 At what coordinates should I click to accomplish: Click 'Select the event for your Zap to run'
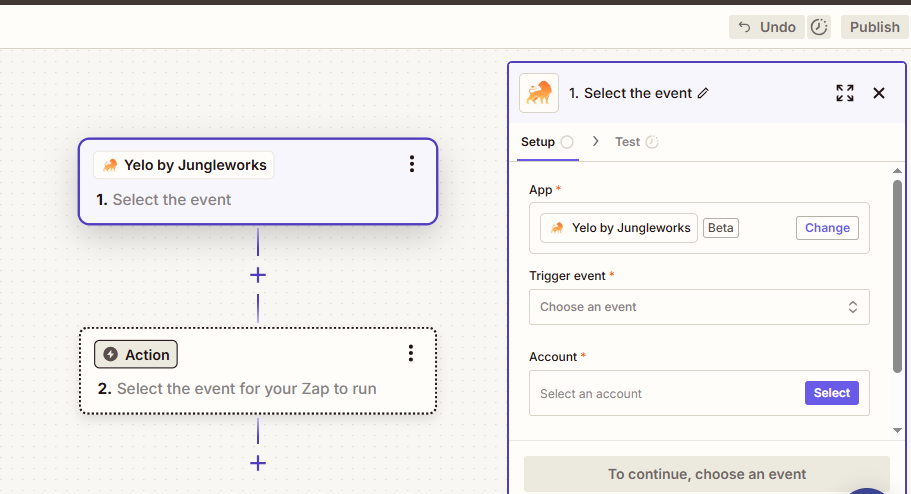pos(246,388)
